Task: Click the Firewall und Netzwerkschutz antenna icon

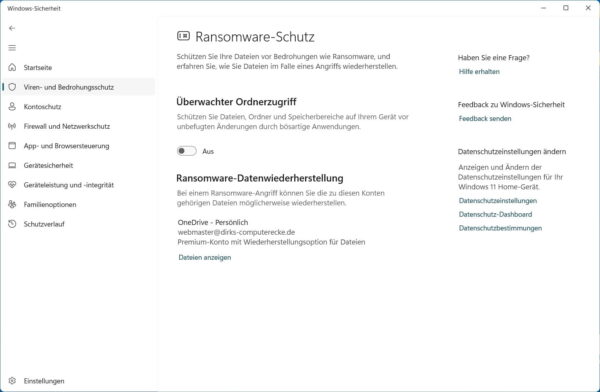Action: pyautogui.click(x=12, y=126)
